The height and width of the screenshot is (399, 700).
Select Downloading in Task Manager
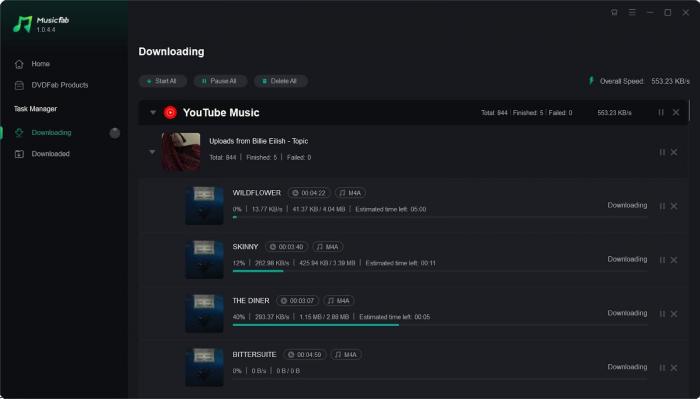[51, 133]
